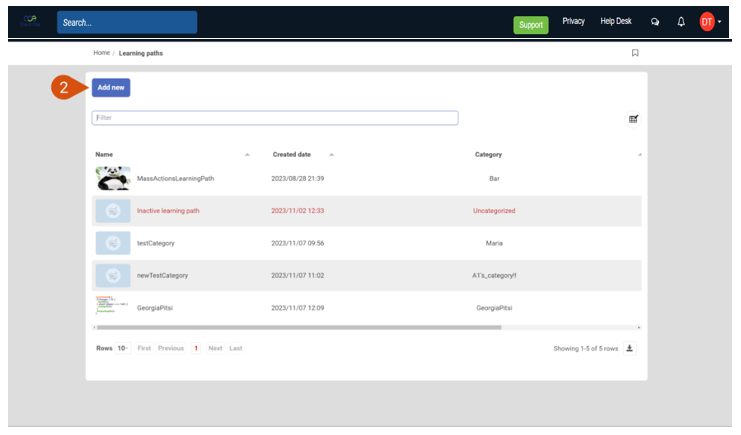Viewport: 741px width, 435px height.
Task: Expand the user dropdown caret beside DT
Action: coord(719,22)
